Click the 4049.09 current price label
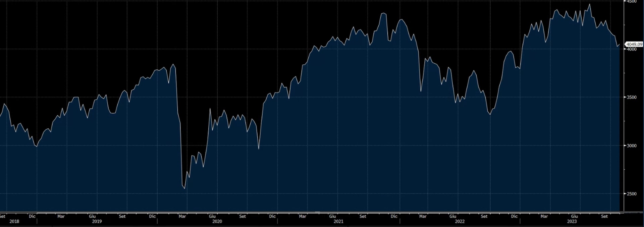This screenshot has width=644, height=227. (634, 44)
